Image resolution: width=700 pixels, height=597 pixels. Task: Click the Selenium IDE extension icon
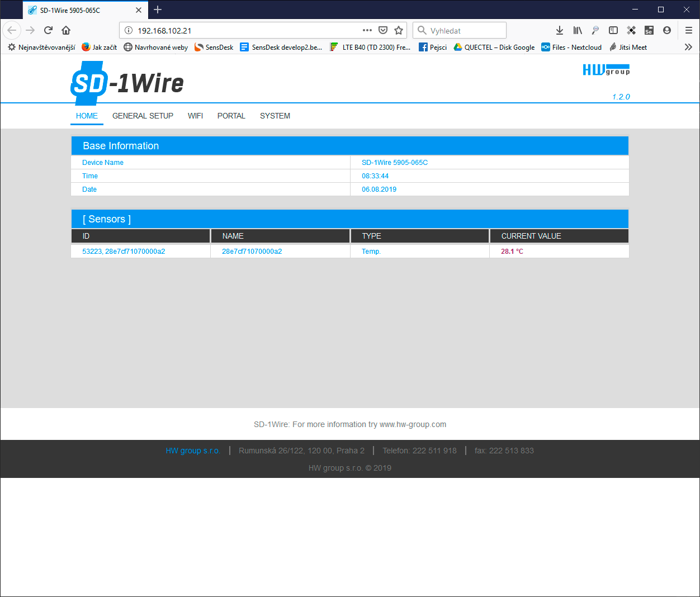[649, 30]
